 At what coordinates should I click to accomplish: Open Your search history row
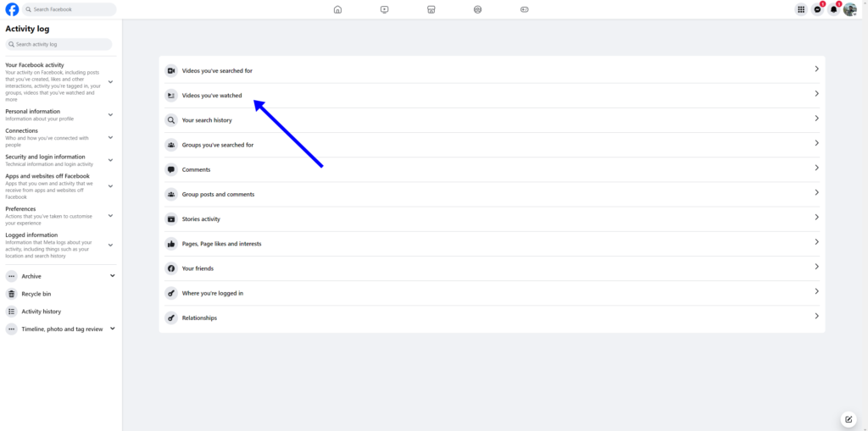[207, 120]
